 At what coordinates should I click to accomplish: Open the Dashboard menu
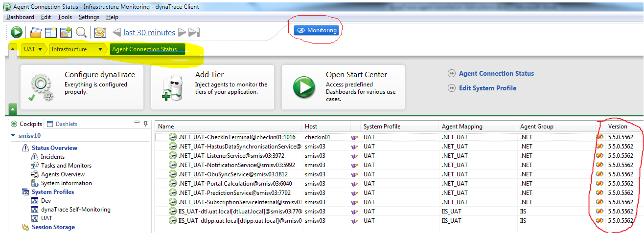pos(20,17)
